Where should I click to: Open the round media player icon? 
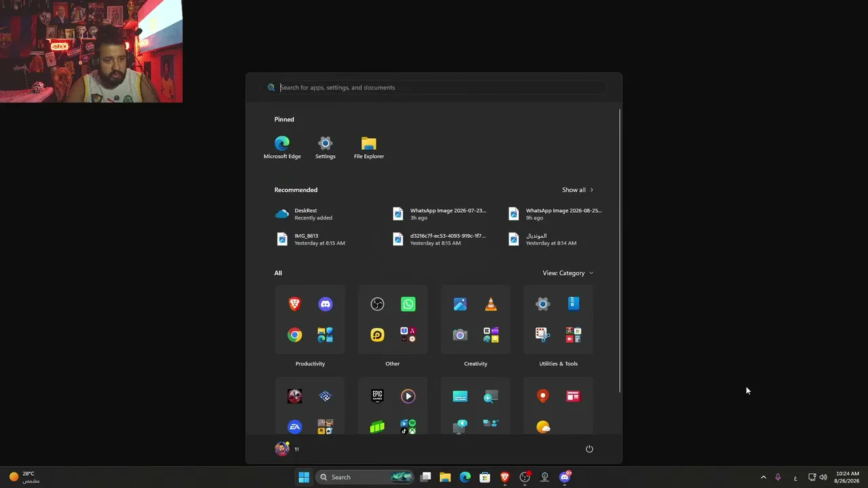(x=408, y=396)
